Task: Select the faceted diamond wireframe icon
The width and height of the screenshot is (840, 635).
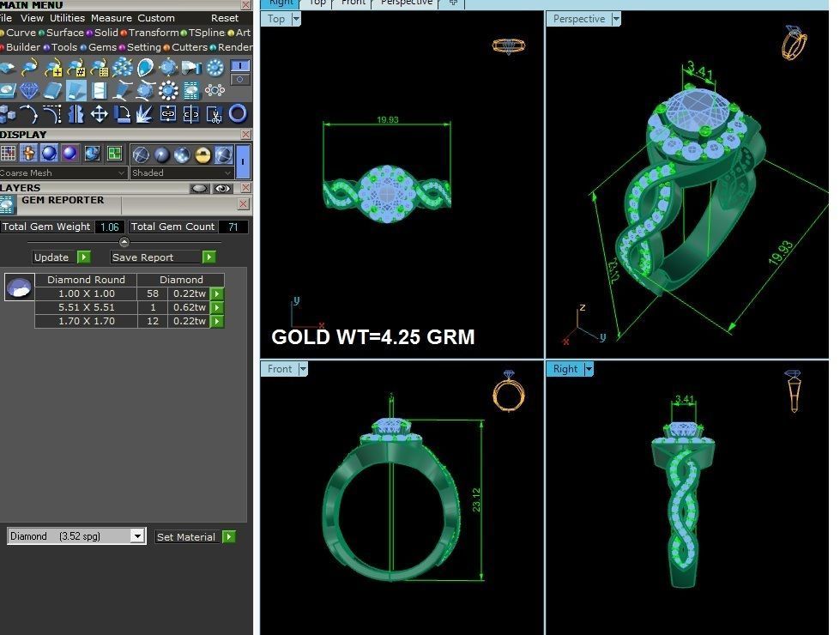Action: 29,91
